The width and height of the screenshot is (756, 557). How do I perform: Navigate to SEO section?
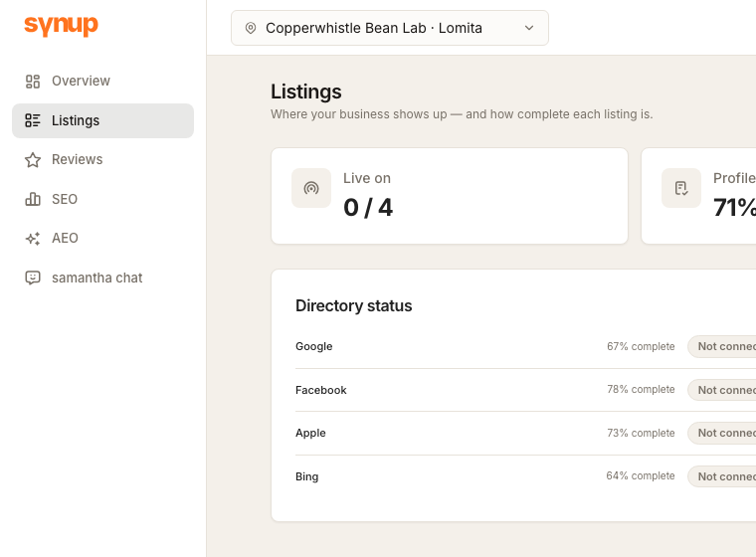coord(102,199)
